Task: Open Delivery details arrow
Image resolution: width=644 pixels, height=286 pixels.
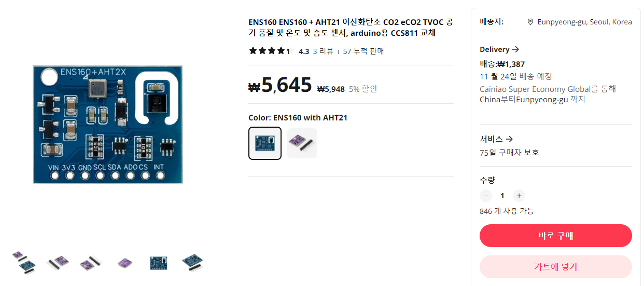Action: [515, 49]
